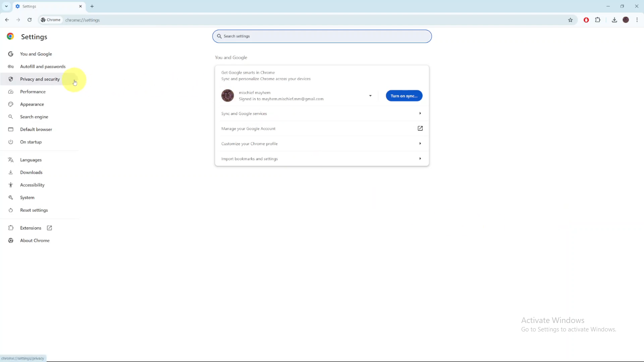The width and height of the screenshot is (644, 362).
Task: Open Search engine settings section
Action: tap(40, 117)
